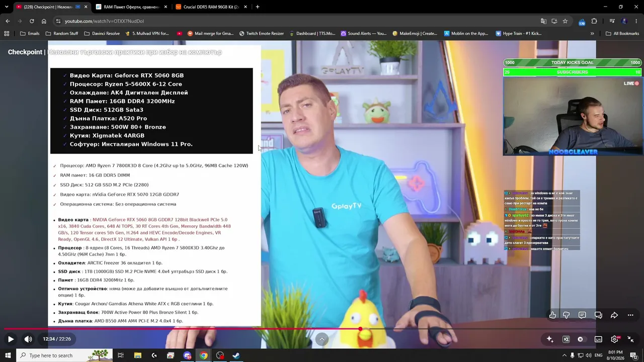
Task: Open the 5. Mullvad VPN bookmark
Action: click(x=147, y=34)
